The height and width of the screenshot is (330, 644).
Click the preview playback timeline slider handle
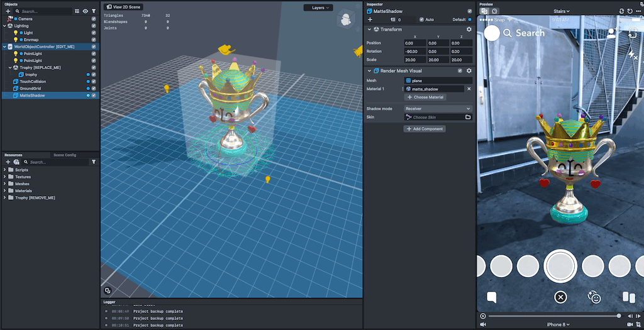[x=619, y=316]
